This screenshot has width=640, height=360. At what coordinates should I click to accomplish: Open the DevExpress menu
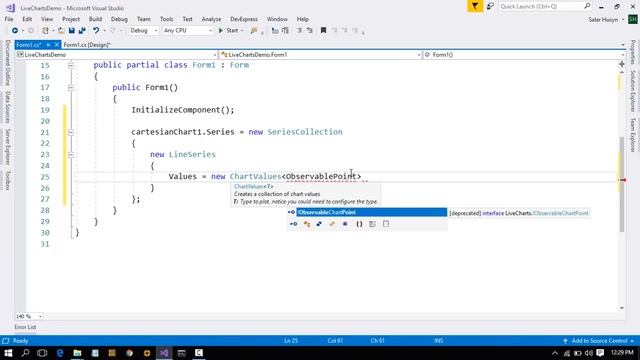(x=244, y=19)
